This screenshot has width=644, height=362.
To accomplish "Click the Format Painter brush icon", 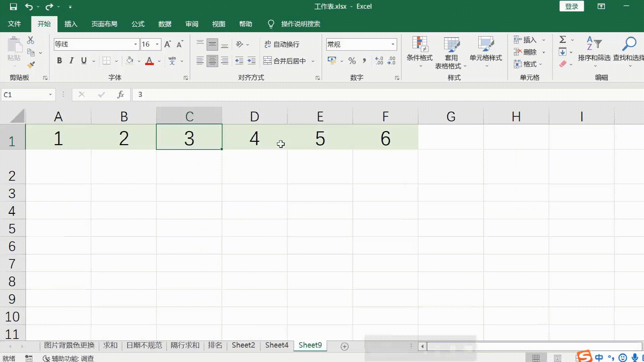I will pos(31,65).
